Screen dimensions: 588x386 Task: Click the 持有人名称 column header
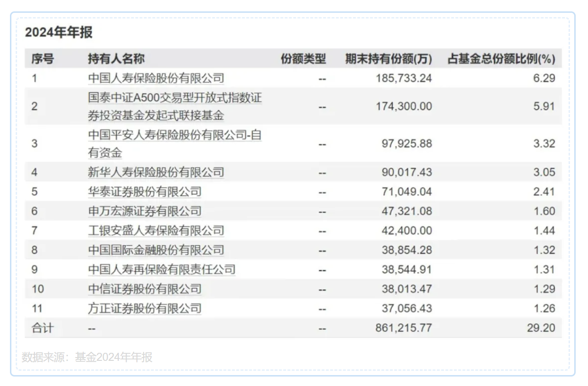pos(116,59)
